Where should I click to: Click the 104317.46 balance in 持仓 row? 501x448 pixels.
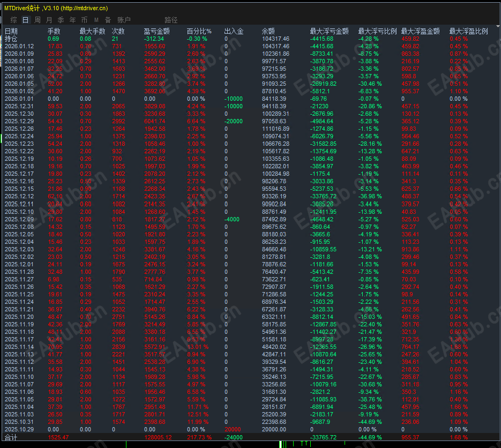tap(275, 39)
